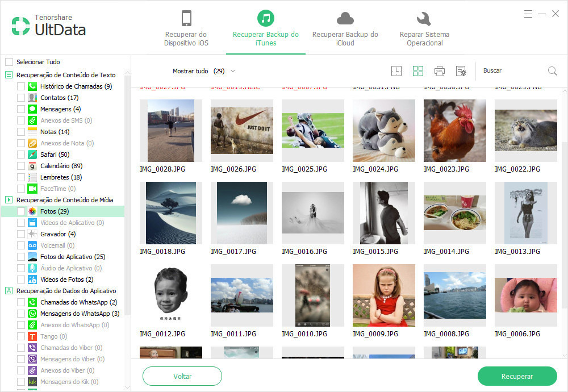Viewport: 568px width, 392px height.
Task: Click the Chamadas do WhatsApp icon
Action: (x=32, y=302)
